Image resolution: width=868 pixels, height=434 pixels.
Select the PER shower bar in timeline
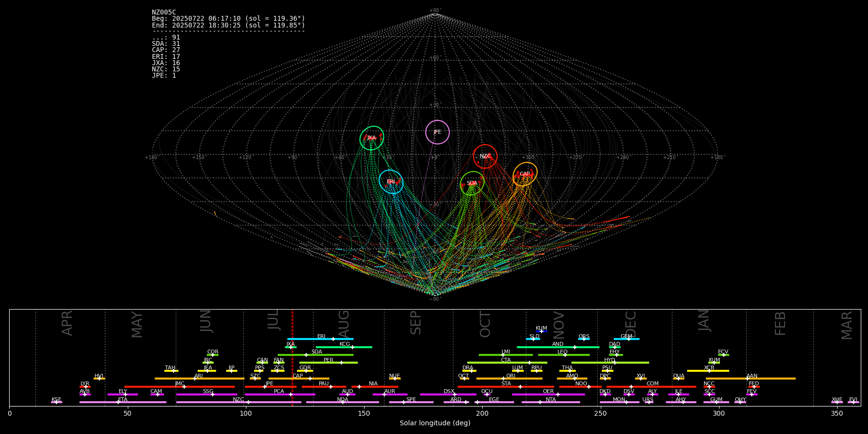coord(328,363)
